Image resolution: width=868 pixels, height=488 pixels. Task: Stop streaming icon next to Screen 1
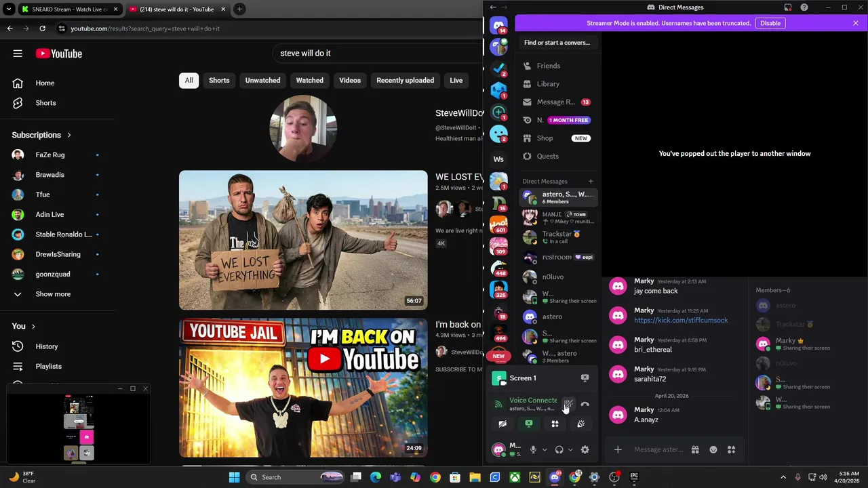585,378
